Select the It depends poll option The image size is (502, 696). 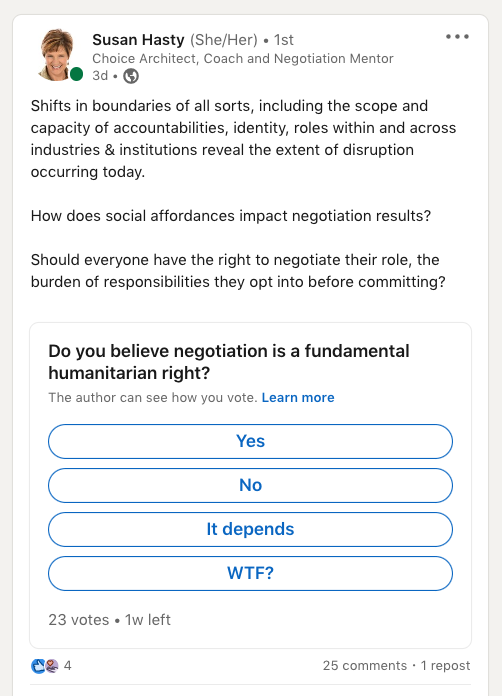[250, 529]
